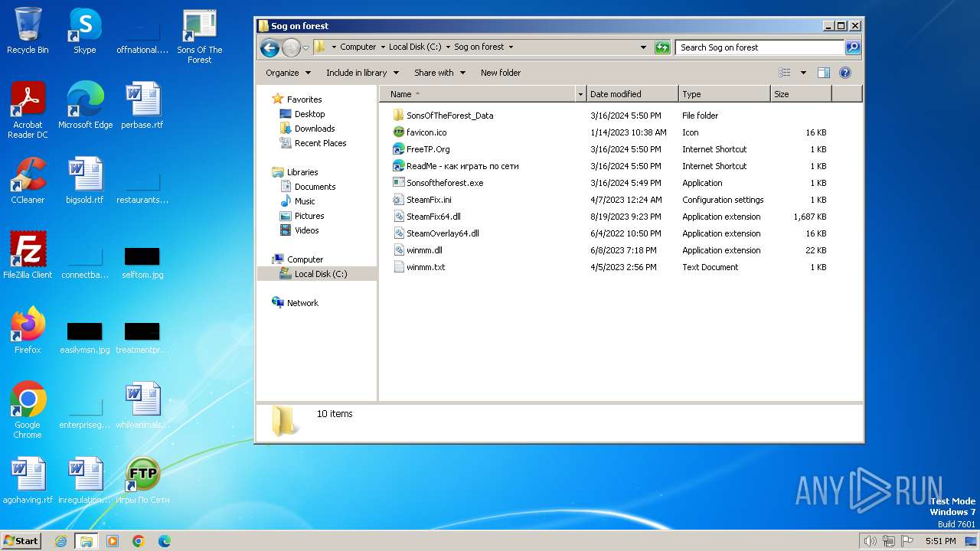Select the Sonsoftheforest.exe application file
The image size is (980, 551).
(445, 183)
